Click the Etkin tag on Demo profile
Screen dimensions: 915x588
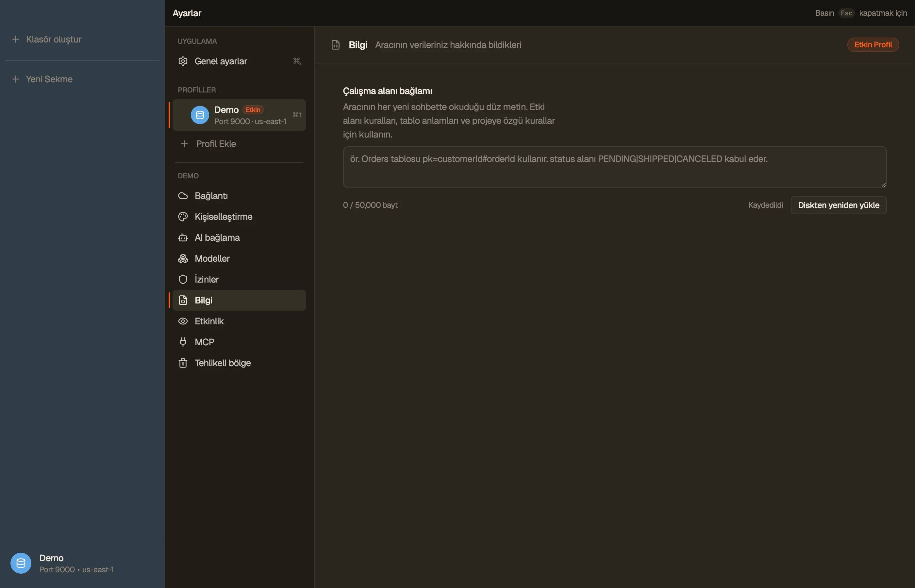pos(253,110)
